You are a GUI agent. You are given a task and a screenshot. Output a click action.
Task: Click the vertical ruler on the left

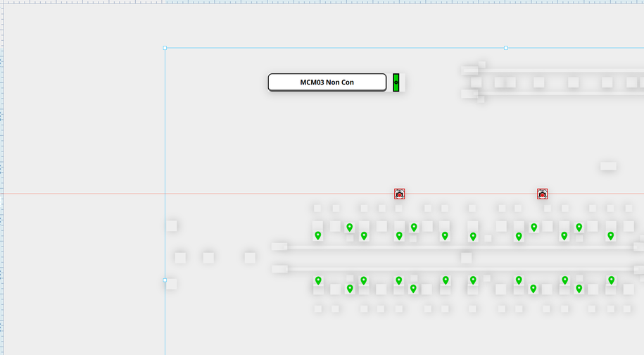pyautogui.click(x=2, y=176)
